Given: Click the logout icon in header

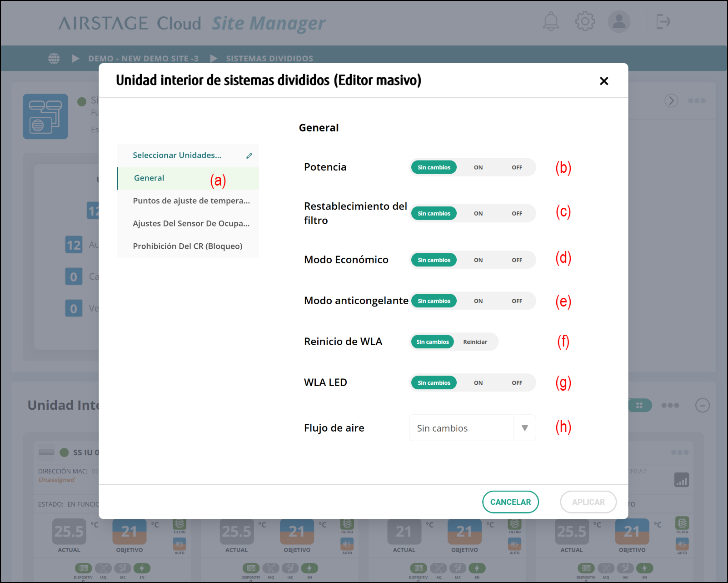Looking at the screenshot, I should pos(663,22).
